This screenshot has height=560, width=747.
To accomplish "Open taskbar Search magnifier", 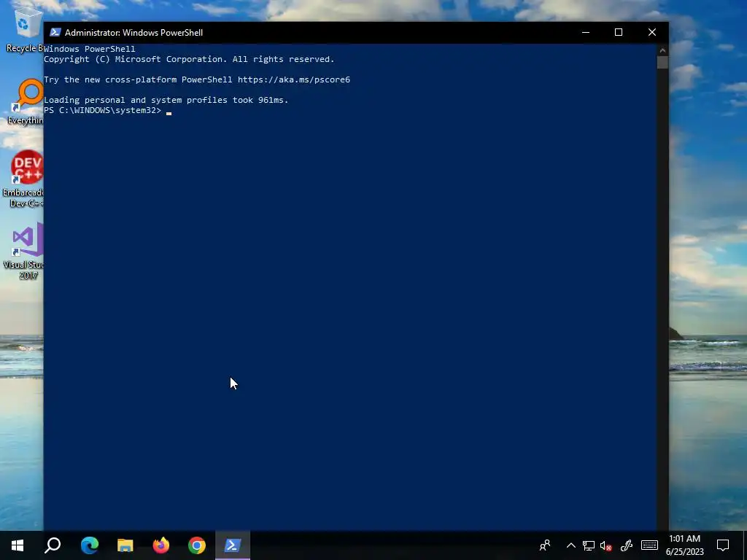I will click(x=53, y=545).
